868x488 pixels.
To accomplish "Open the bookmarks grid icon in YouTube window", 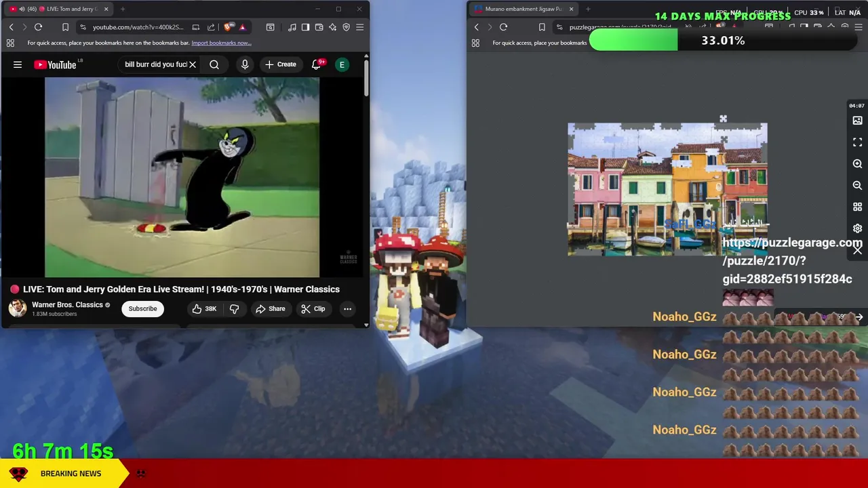I will tap(10, 43).
